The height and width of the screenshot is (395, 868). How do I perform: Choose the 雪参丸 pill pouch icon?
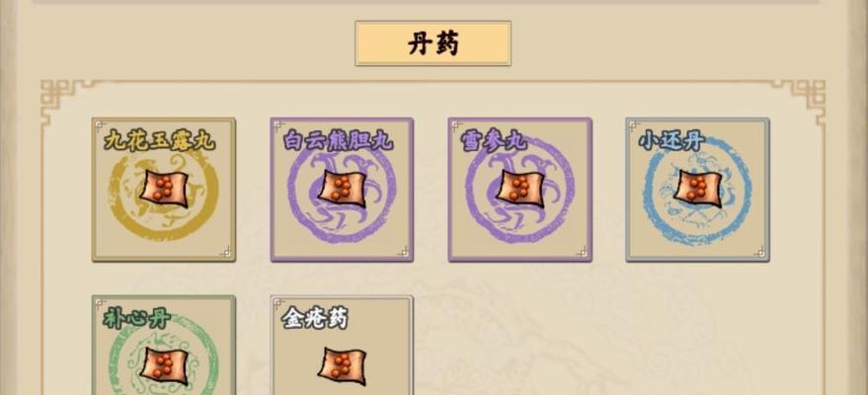(521, 188)
